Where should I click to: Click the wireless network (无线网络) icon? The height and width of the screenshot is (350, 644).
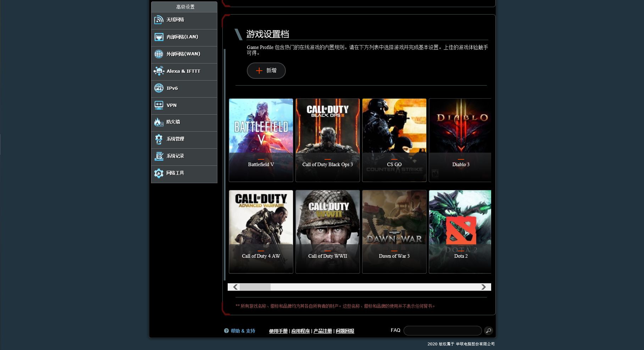click(159, 20)
